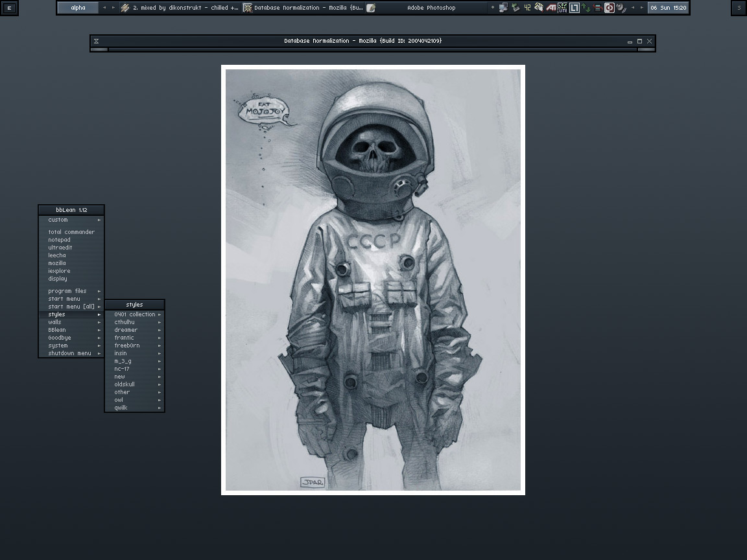
Task: Open display from the bbLean menu
Action: click(x=71, y=279)
